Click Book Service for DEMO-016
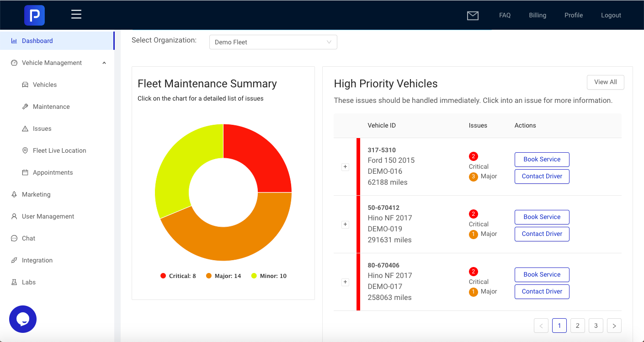This screenshot has height=342, width=644. (x=542, y=160)
